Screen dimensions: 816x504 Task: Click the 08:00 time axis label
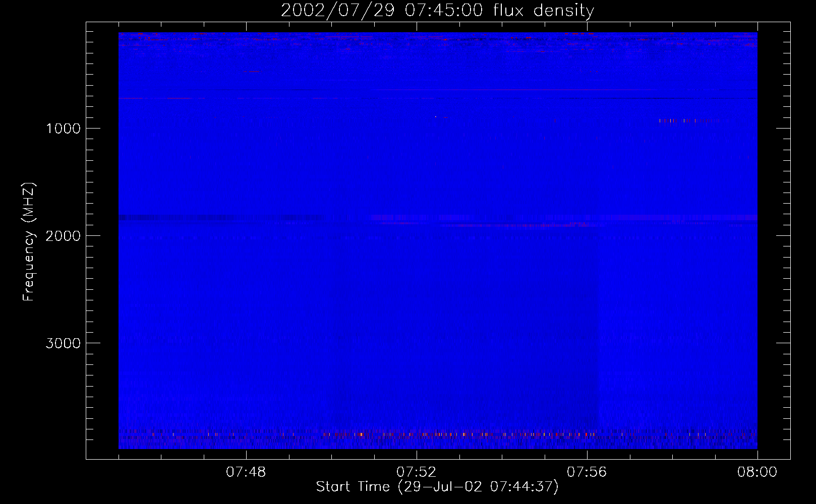click(x=757, y=472)
